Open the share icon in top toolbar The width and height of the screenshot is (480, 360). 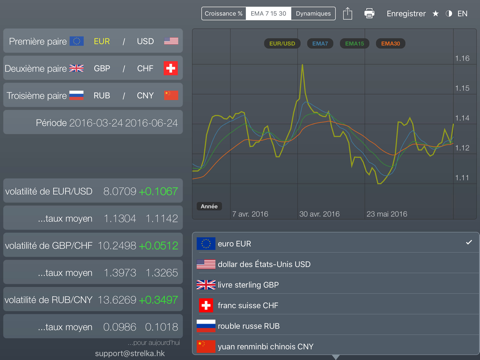(347, 13)
